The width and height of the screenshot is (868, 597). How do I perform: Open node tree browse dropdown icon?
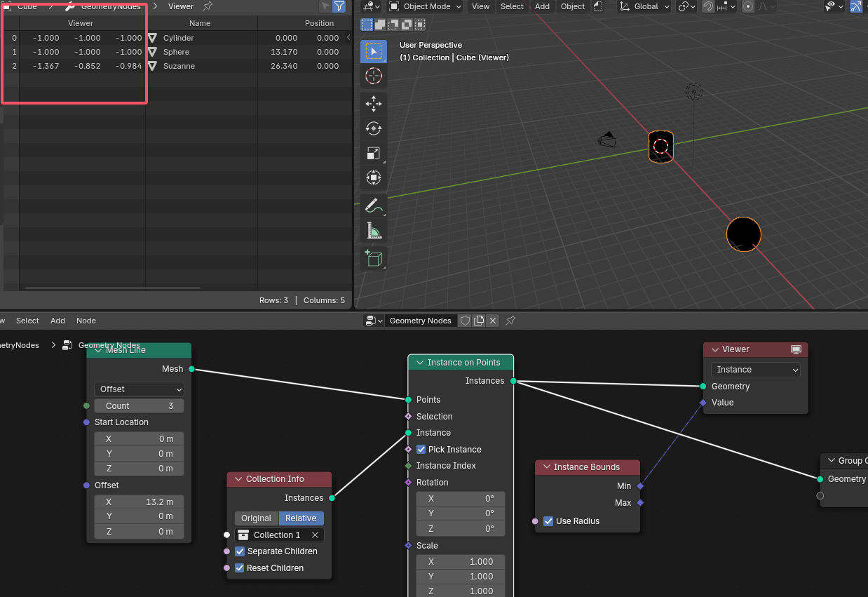[374, 321]
